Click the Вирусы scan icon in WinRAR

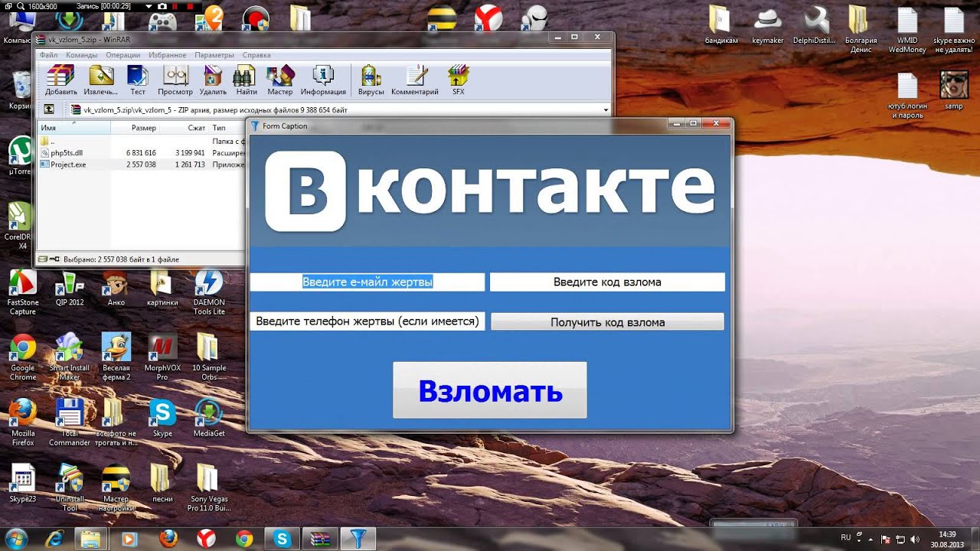371,80
